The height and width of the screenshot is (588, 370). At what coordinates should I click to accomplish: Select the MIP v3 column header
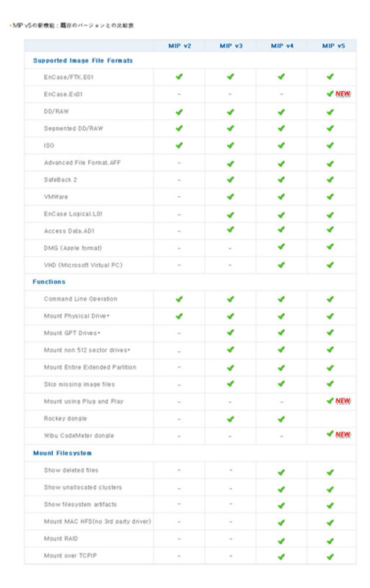231,46
